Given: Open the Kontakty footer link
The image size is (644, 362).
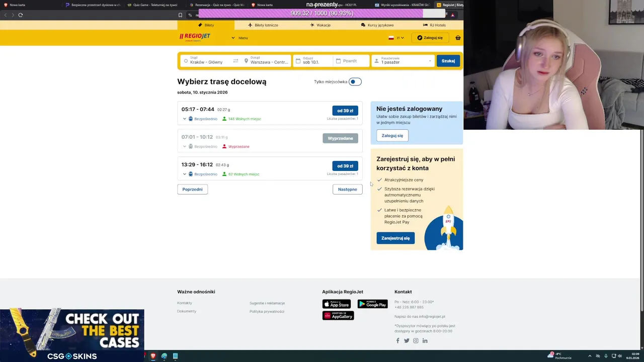Looking at the screenshot, I should 185,303.
